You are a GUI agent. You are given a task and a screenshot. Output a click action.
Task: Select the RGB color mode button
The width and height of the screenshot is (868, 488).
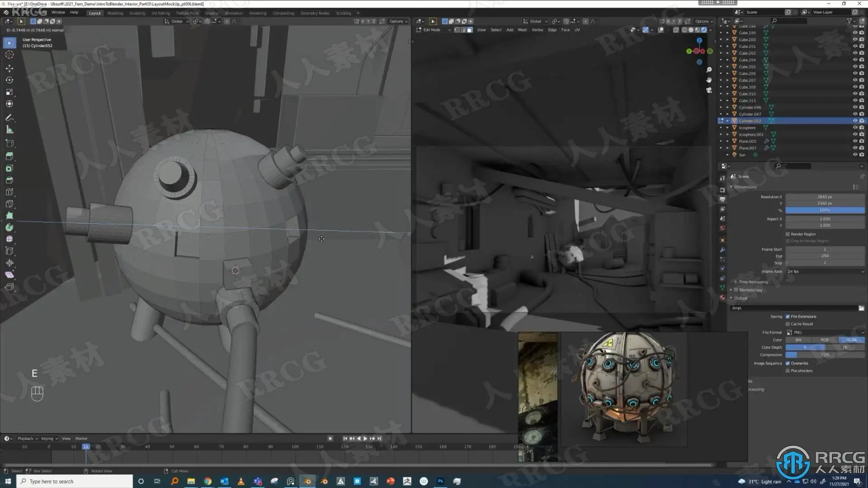coord(825,340)
